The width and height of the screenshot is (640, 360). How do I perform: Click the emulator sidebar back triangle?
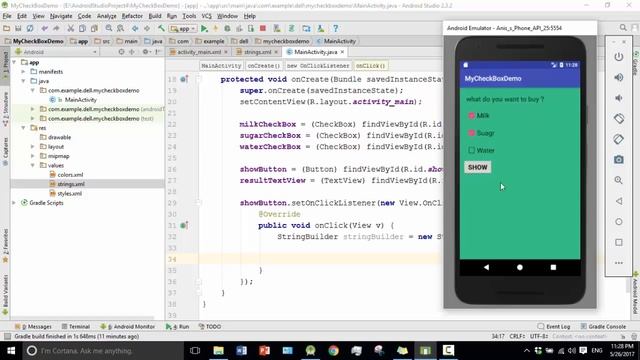point(619,201)
